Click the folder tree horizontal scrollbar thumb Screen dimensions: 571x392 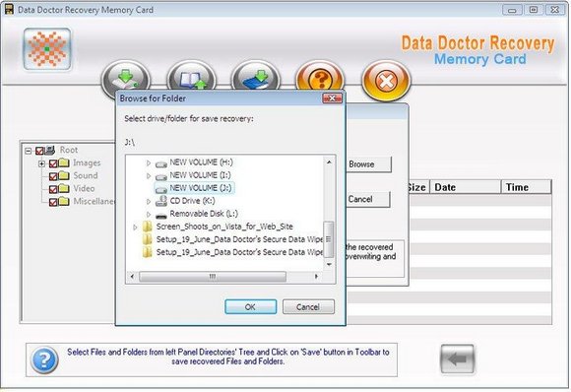213,277
